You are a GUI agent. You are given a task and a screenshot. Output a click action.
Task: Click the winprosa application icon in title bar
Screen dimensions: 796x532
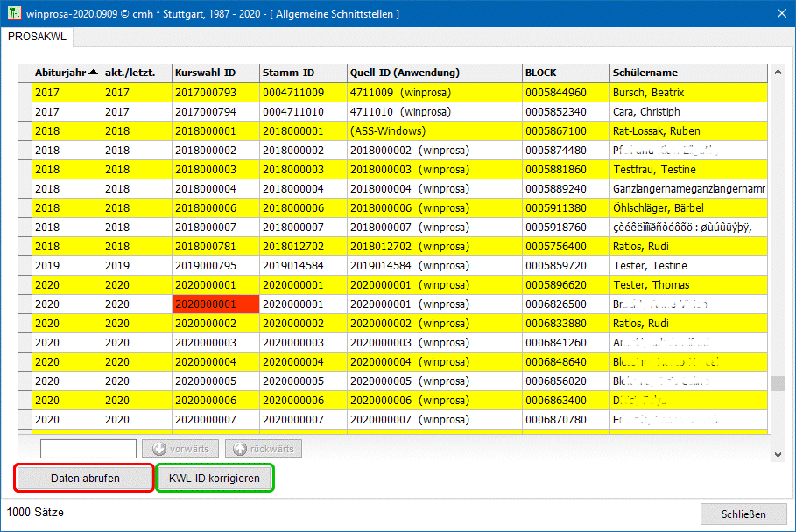[x=14, y=14]
